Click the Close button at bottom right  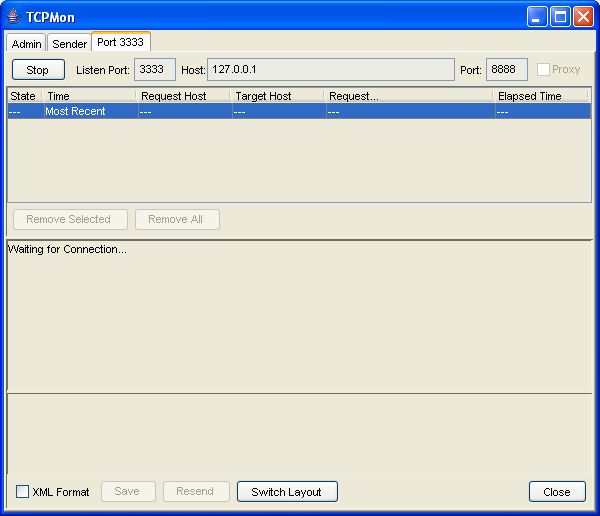557,492
